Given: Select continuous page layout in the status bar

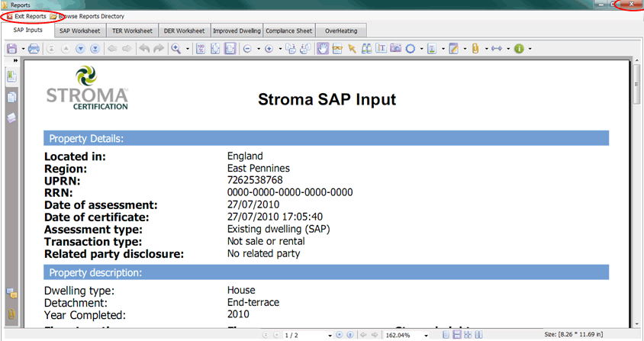Looking at the screenshot, I should (x=457, y=335).
